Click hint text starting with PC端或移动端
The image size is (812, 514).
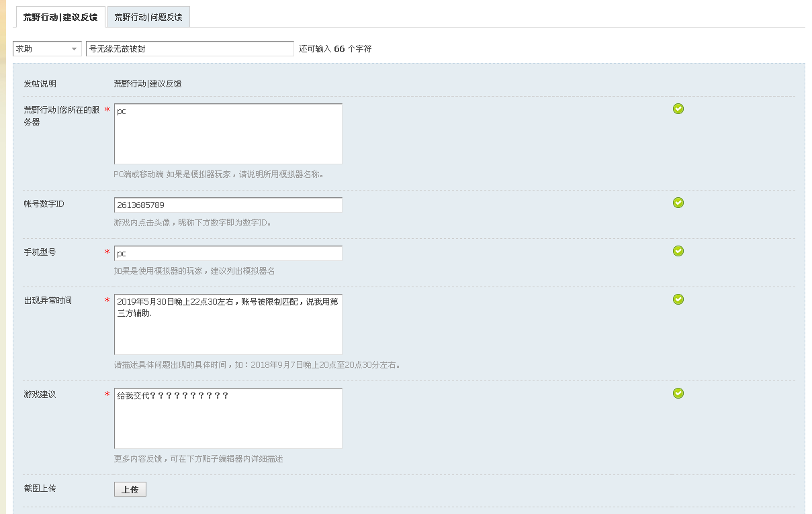click(220, 174)
